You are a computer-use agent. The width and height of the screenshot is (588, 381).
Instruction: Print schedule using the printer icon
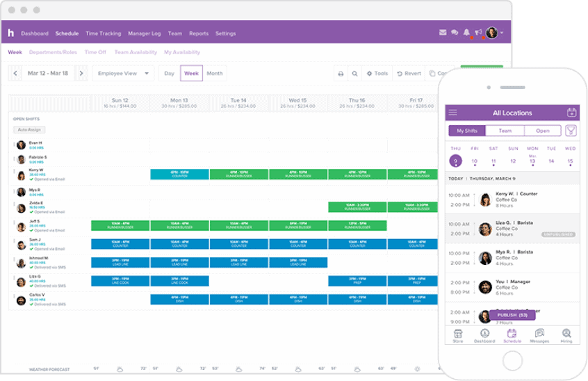point(341,74)
